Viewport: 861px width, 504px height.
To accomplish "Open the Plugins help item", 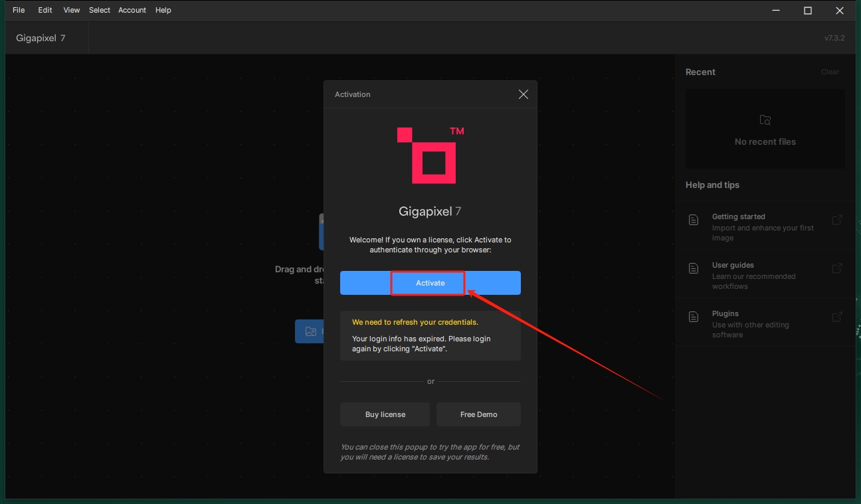I will [765, 322].
